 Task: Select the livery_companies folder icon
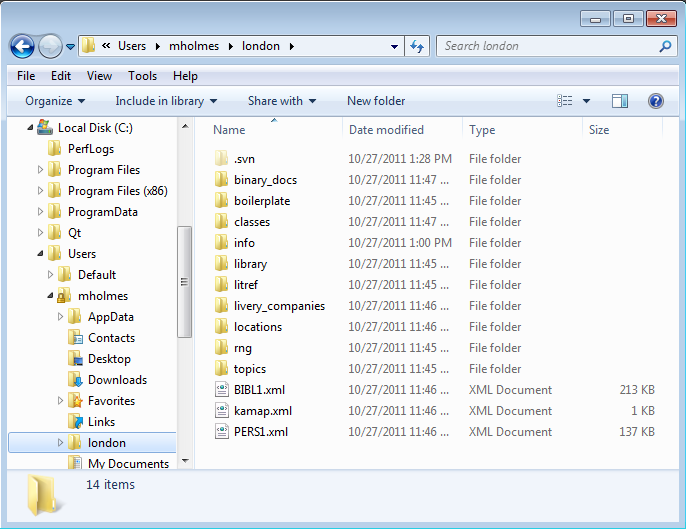click(221, 305)
